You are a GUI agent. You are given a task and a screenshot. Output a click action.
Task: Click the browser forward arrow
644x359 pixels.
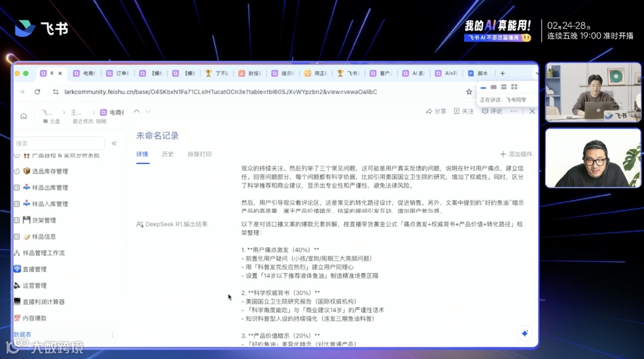[22, 92]
